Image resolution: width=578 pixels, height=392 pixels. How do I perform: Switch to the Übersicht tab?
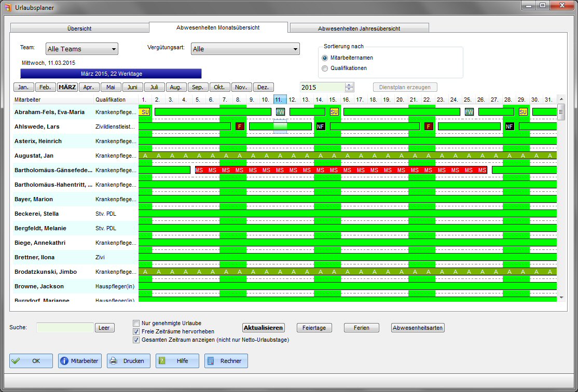79,29
